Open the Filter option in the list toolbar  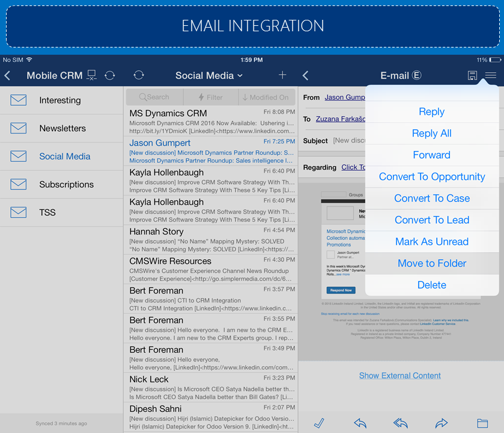[210, 97]
